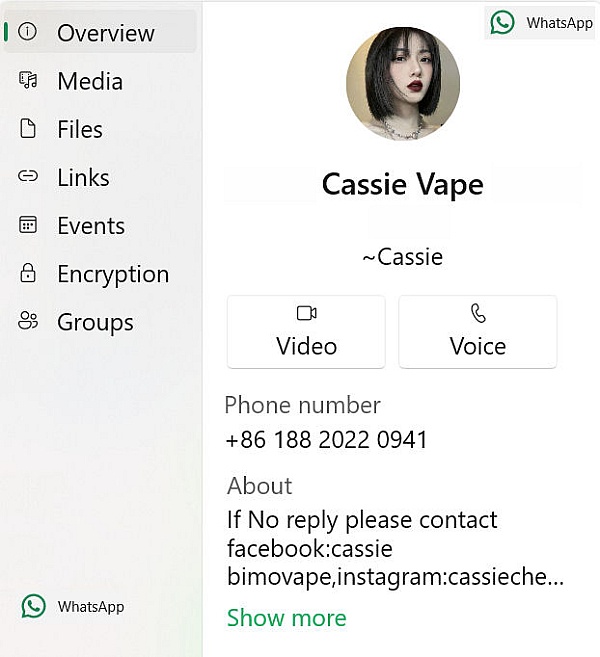This screenshot has width=600, height=657.
Task: View the Encryption tab label
Action: 113,273
